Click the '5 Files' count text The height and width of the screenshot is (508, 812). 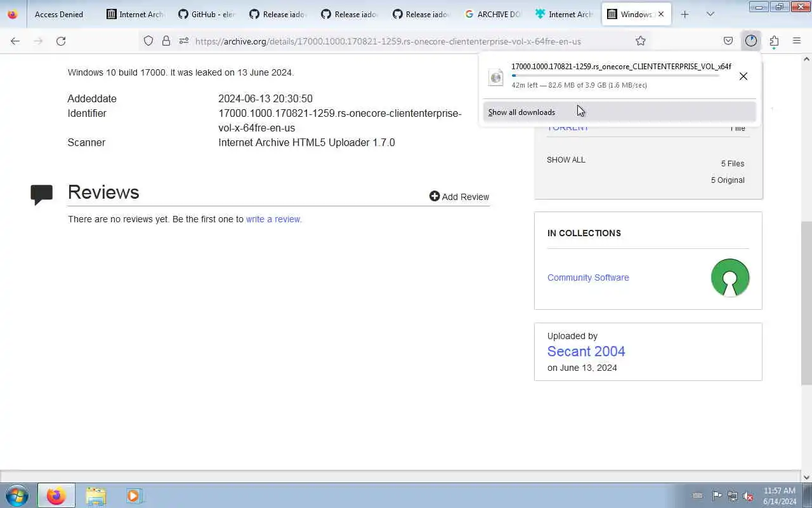click(732, 164)
